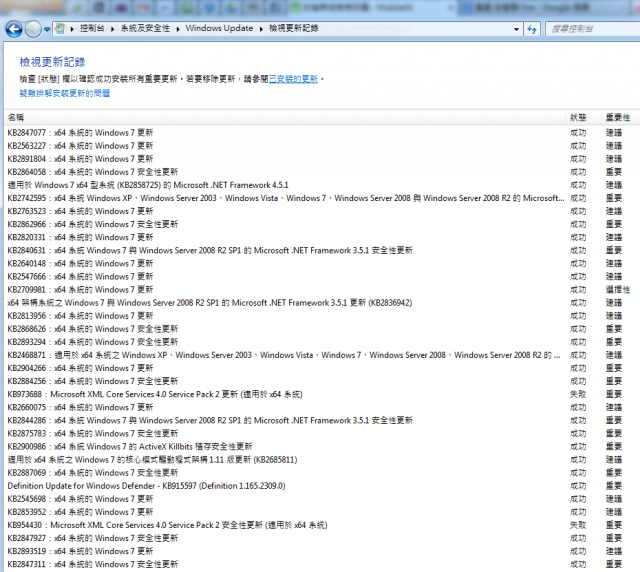Open the recent pages dropdown arrow
The height and width of the screenshot is (572, 640).
[x=47, y=29]
